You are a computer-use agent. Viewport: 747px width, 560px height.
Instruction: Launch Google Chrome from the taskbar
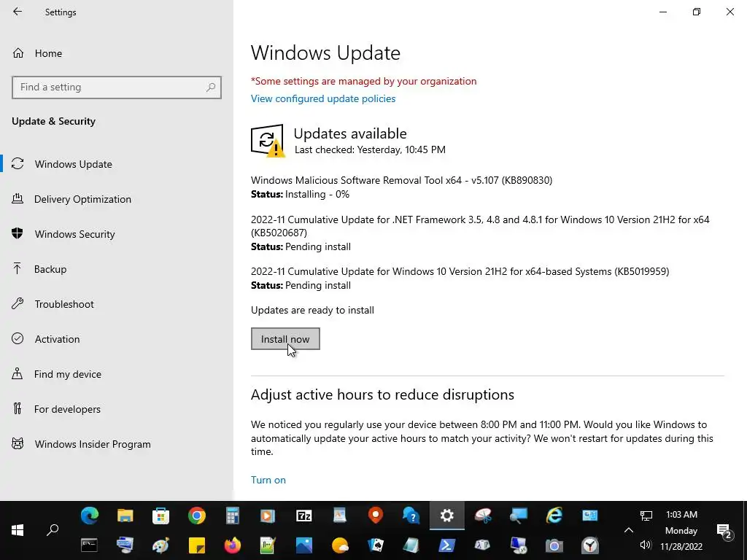coord(197,516)
